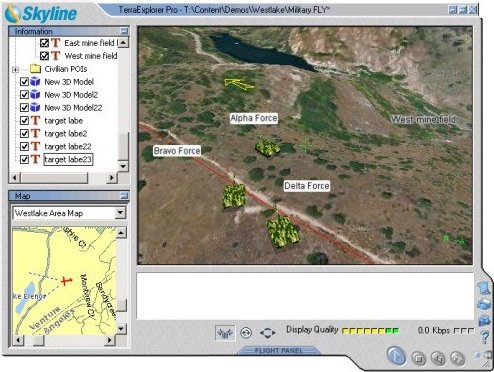
Task: Uncheck the New 3D Model2 checkbox
Action: [x=24, y=95]
